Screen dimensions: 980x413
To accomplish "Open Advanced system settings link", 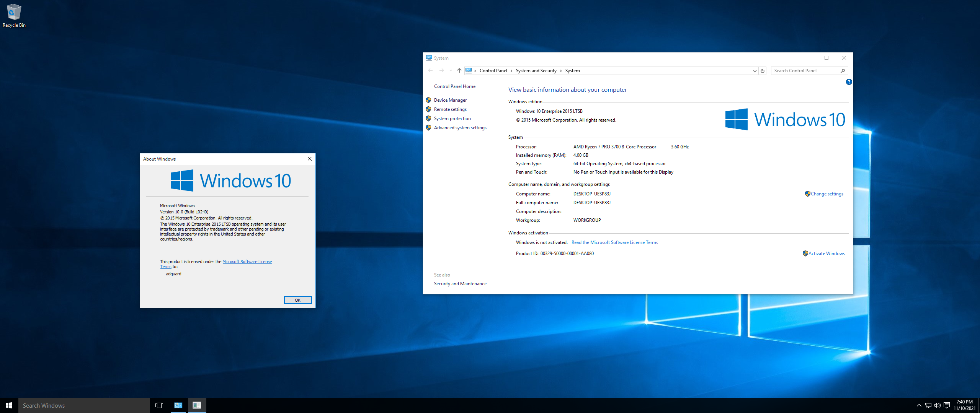I will [460, 128].
